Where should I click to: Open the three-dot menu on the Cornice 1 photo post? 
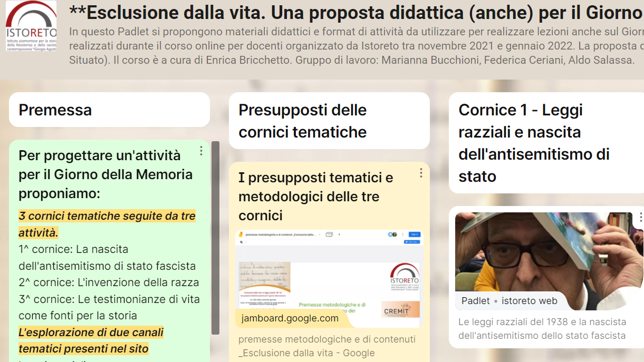coord(640,217)
